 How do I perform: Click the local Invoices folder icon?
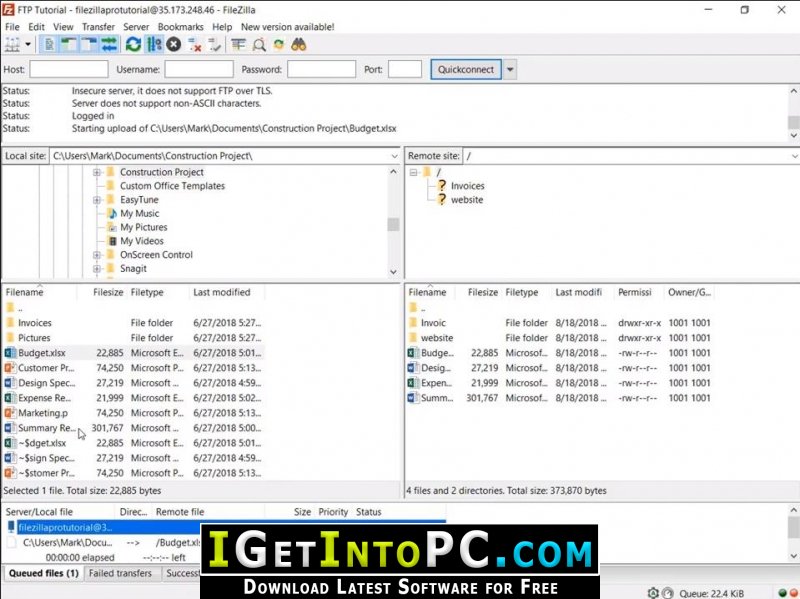(x=10, y=323)
